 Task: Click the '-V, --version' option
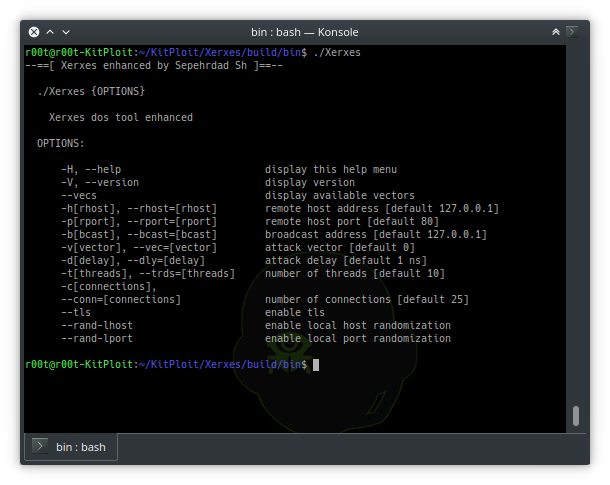pos(100,182)
